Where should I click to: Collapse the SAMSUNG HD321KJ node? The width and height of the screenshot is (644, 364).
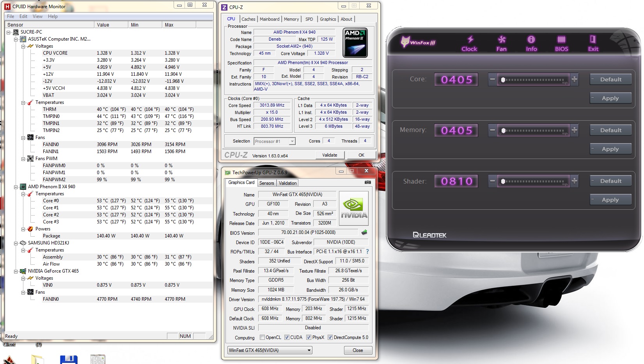(x=16, y=243)
